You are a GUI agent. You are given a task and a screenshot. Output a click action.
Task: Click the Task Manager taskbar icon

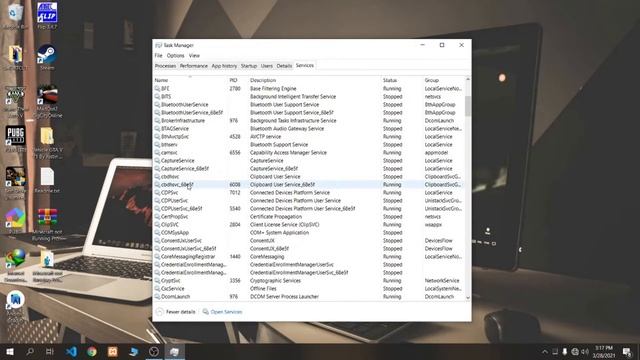pyautogui.click(x=174, y=351)
